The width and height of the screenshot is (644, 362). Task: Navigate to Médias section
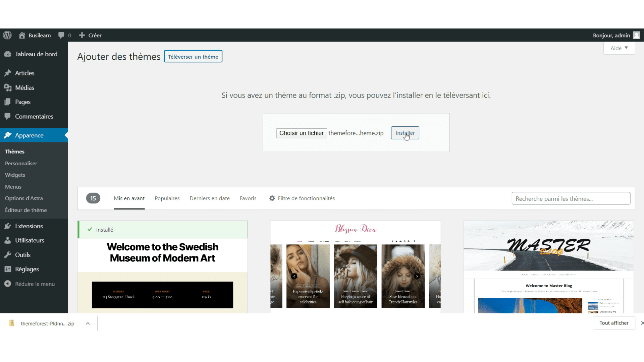coord(24,87)
